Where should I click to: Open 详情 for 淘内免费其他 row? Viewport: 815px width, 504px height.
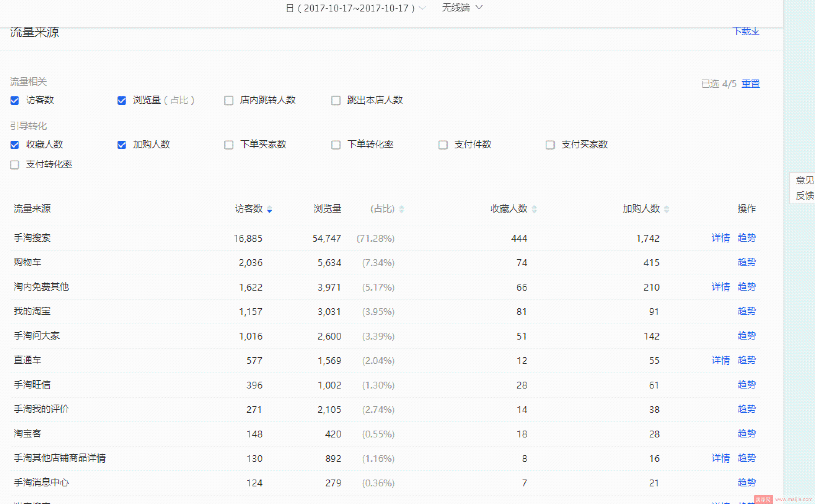pyautogui.click(x=721, y=287)
